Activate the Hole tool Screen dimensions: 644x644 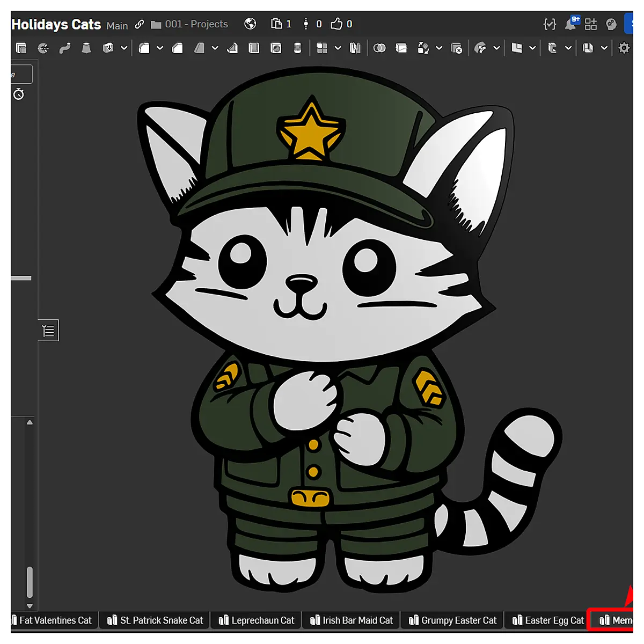(x=276, y=48)
